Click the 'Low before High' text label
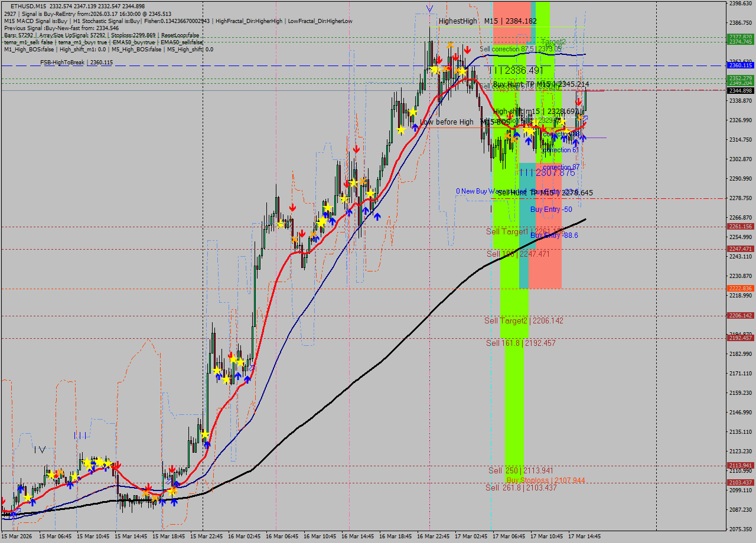The width and height of the screenshot is (756, 543). [447, 122]
